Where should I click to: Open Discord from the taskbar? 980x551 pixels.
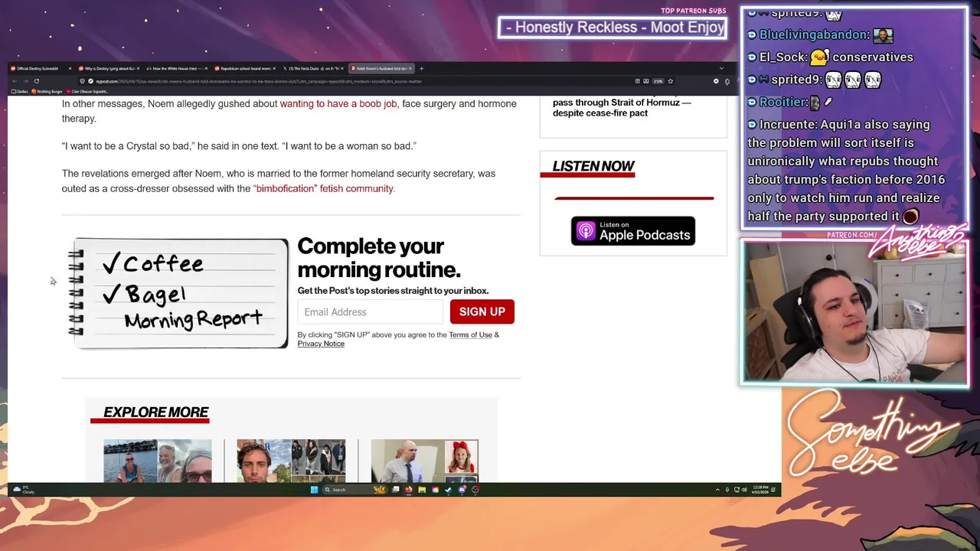[462, 490]
